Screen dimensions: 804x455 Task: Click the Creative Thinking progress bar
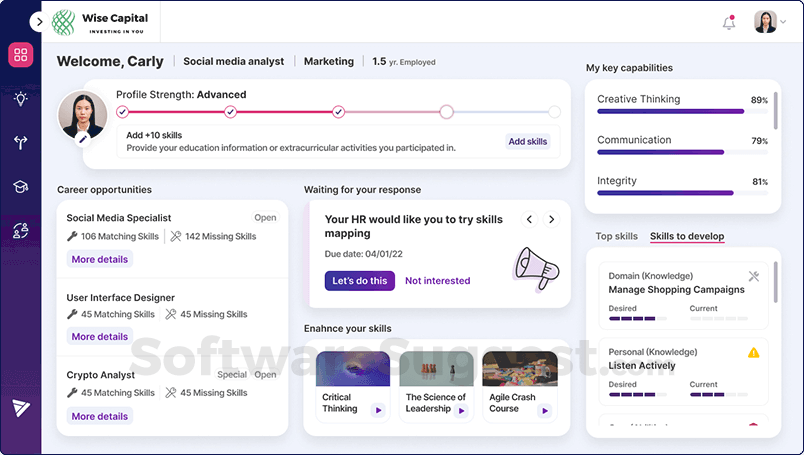coord(670,112)
